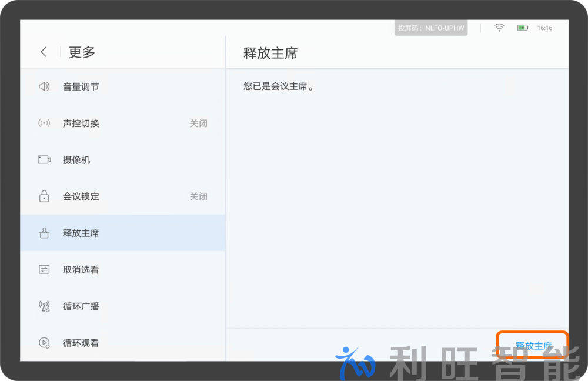Open 音量调节 settings
Image resolution: width=588 pixels, height=381 pixels.
pos(123,86)
